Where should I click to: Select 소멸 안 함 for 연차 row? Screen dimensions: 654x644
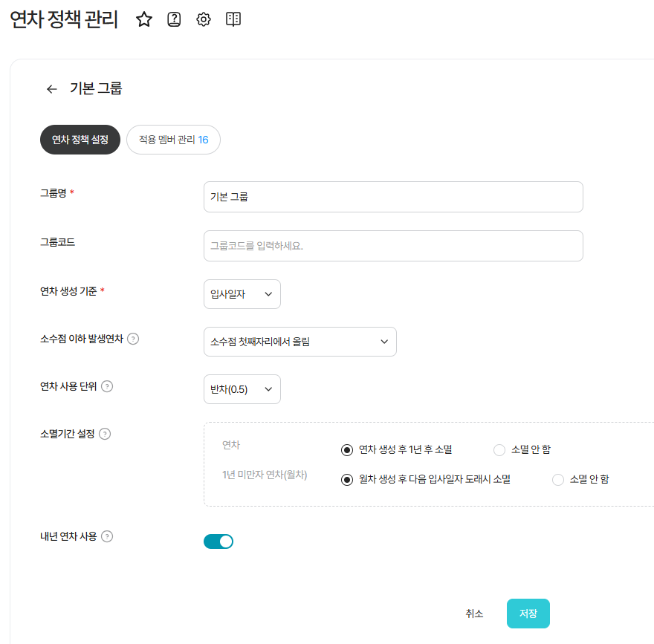point(499,449)
